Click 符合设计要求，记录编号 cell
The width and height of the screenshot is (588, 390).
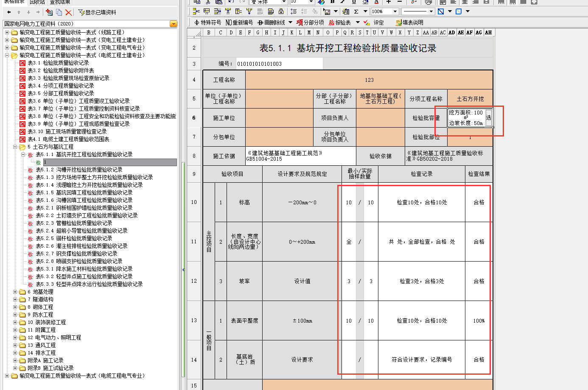[x=422, y=359]
